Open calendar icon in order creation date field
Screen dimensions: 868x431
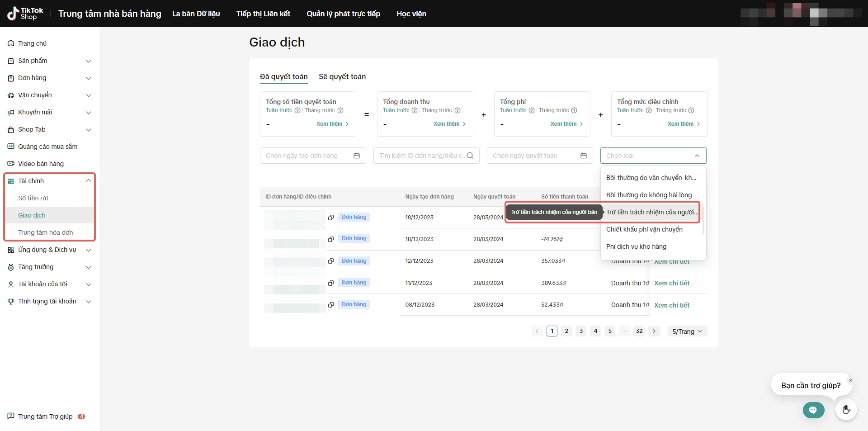point(357,156)
